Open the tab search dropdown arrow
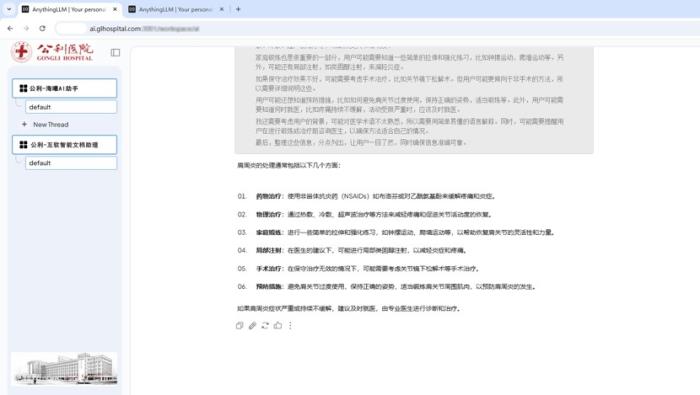This screenshot has width=700, height=395. coord(9,9)
